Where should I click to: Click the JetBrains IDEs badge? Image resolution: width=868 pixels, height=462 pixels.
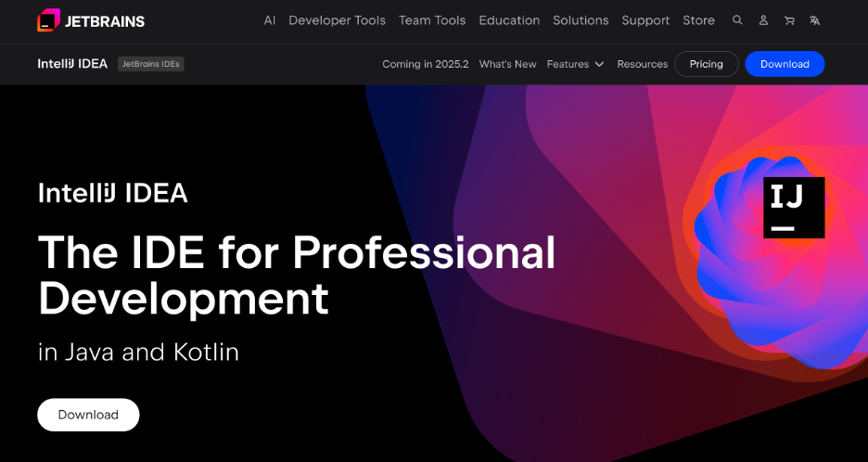click(151, 64)
